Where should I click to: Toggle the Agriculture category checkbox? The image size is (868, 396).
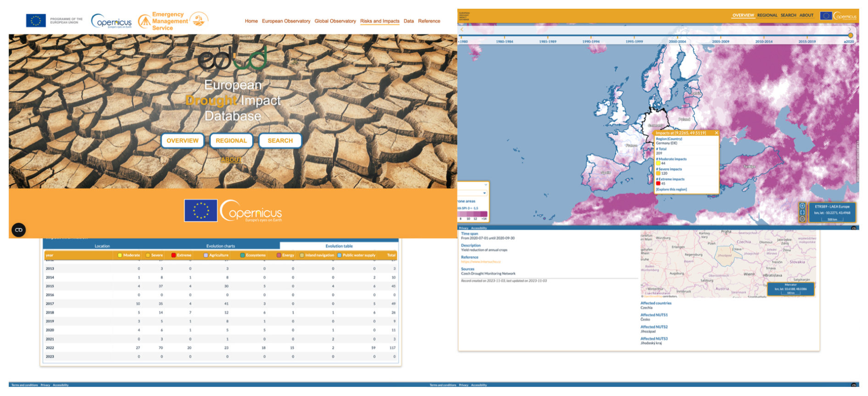(206, 255)
